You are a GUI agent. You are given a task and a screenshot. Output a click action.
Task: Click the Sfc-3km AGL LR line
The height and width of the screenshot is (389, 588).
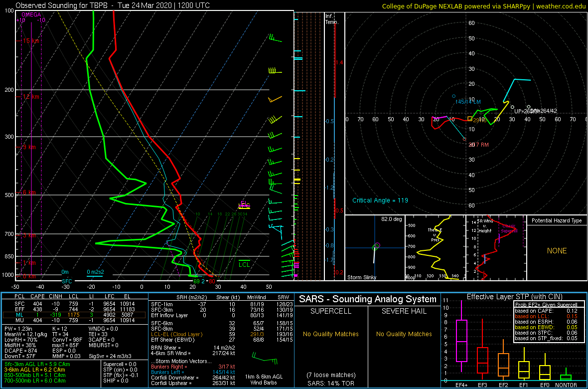(37, 364)
